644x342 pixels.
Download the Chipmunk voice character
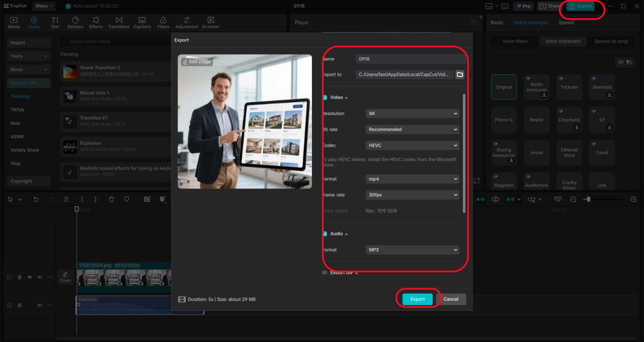click(x=577, y=127)
